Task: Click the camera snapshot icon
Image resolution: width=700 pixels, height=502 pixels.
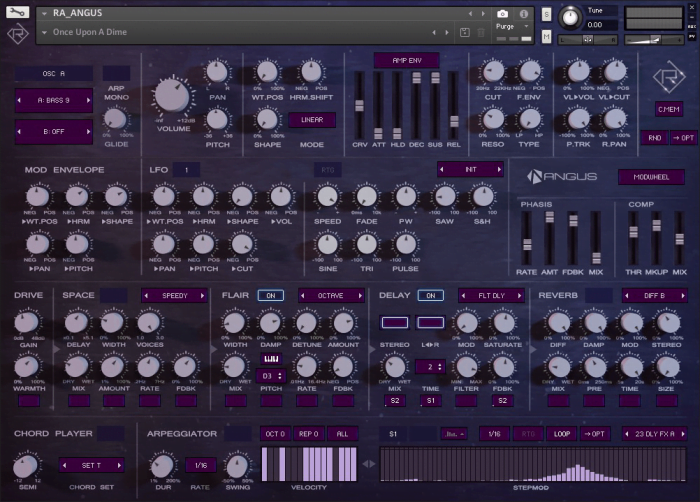Action: point(502,14)
